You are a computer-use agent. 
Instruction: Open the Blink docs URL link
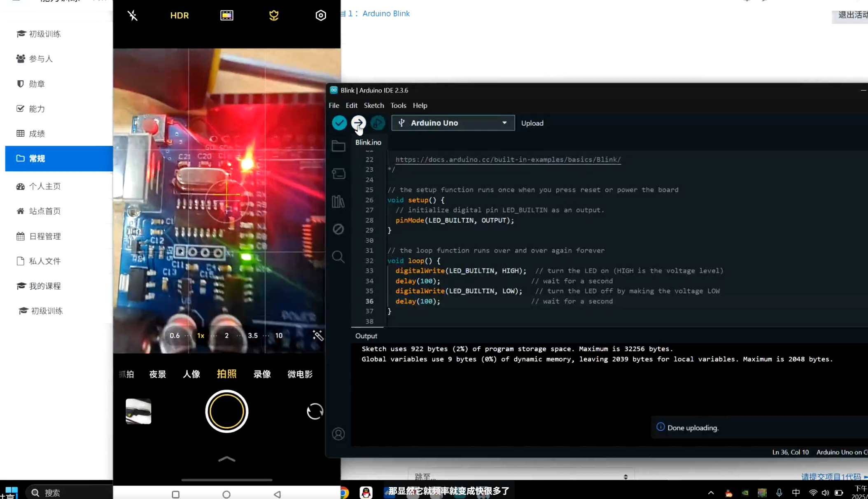(508, 159)
